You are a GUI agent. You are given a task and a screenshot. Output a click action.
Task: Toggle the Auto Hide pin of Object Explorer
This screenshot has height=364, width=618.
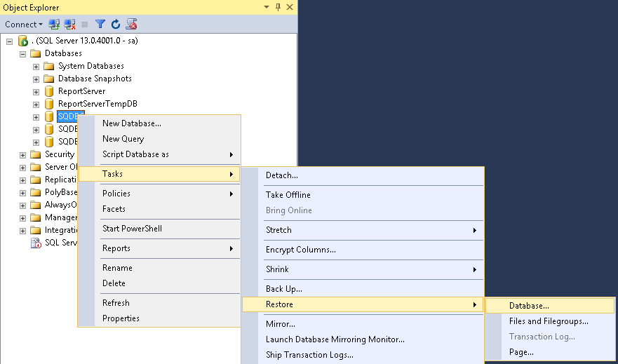pyautogui.click(x=278, y=7)
